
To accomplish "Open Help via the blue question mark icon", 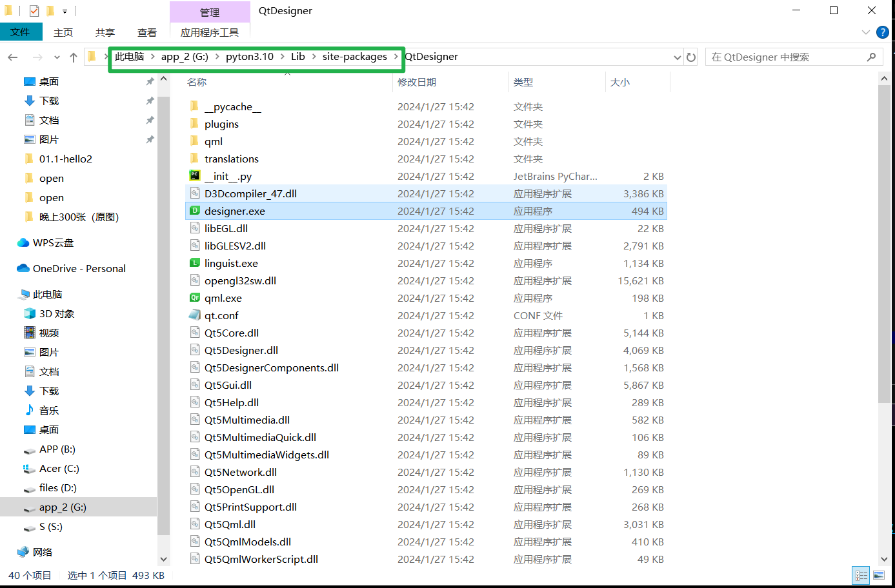I will [883, 32].
